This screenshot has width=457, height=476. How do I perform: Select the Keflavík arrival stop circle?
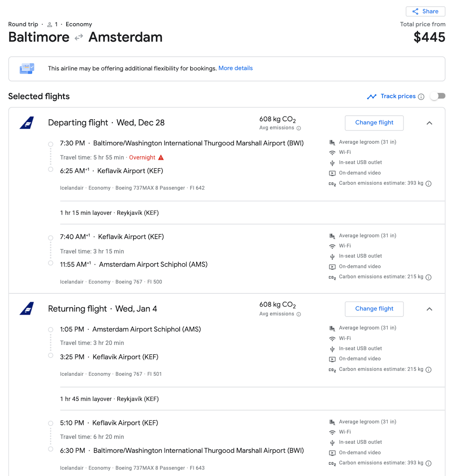tap(51, 169)
